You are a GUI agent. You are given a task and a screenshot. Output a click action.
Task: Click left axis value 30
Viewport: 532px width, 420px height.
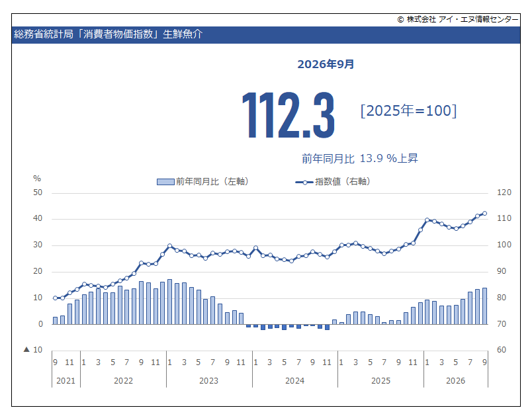38,245
